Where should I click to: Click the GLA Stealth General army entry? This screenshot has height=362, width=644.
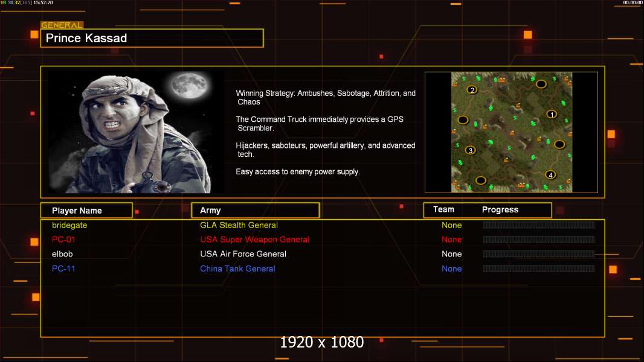[x=239, y=225]
